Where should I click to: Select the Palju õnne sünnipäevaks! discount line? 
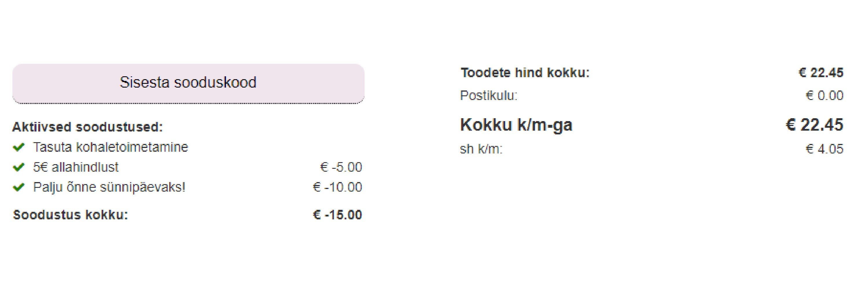pos(109,187)
